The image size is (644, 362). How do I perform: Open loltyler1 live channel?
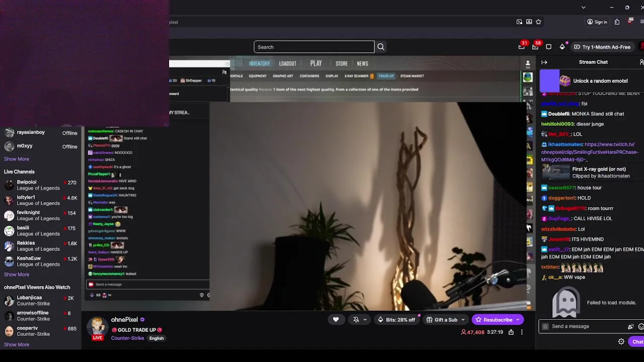(40, 200)
